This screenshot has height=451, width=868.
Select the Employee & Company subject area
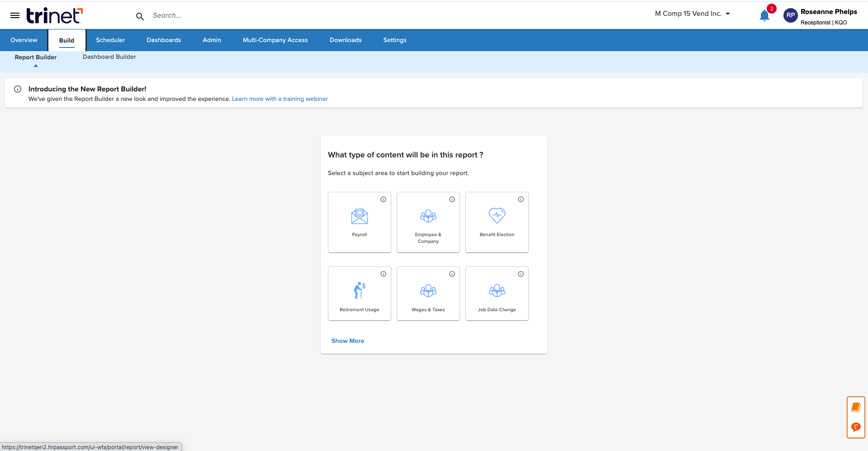pyautogui.click(x=428, y=222)
